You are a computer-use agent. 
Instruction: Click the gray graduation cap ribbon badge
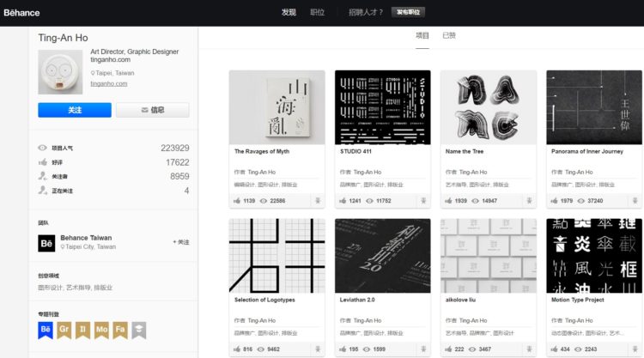pos(139,330)
